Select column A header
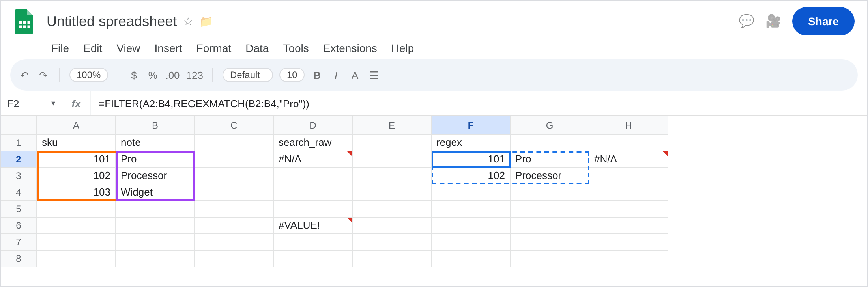 coord(76,125)
